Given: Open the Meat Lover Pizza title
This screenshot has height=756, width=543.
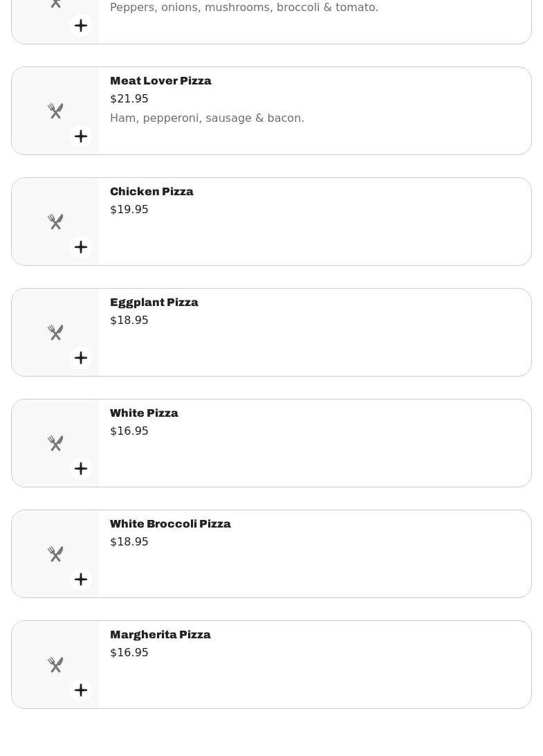Looking at the screenshot, I should (160, 81).
